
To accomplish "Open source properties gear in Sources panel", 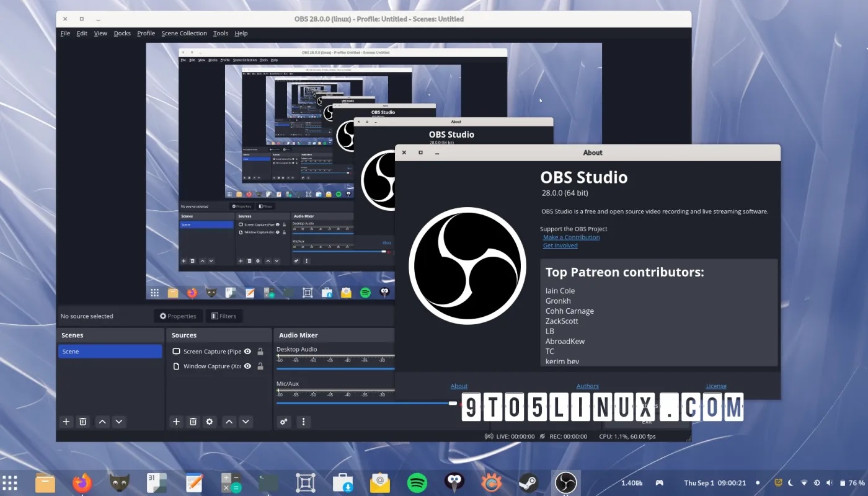I will coord(210,422).
